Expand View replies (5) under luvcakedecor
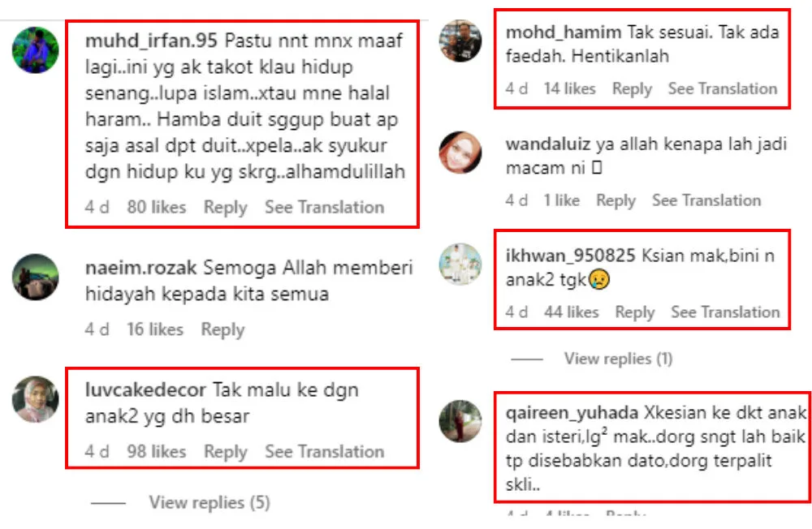812x529 pixels. (209, 502)
